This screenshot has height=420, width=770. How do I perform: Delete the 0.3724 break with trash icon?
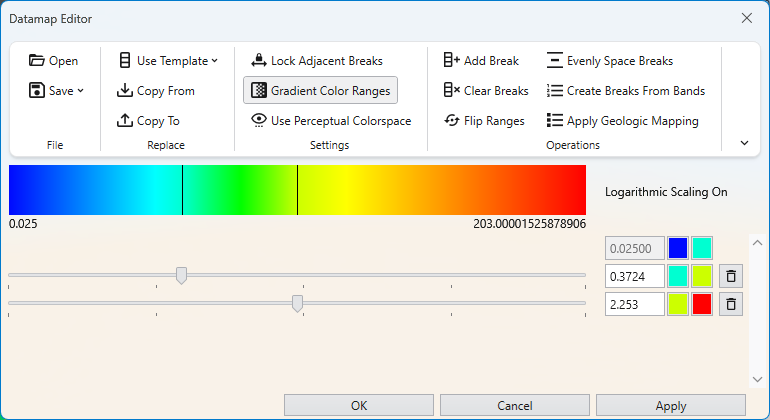point(731,276)
